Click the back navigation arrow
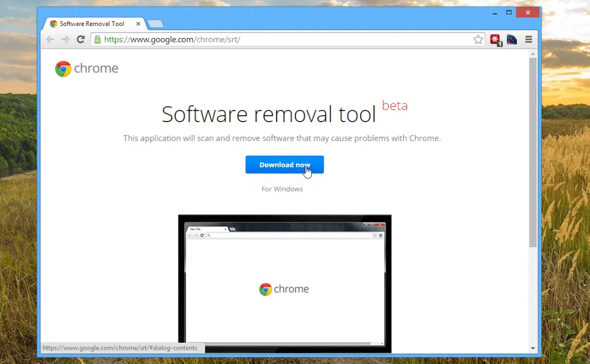 point(50,39)
